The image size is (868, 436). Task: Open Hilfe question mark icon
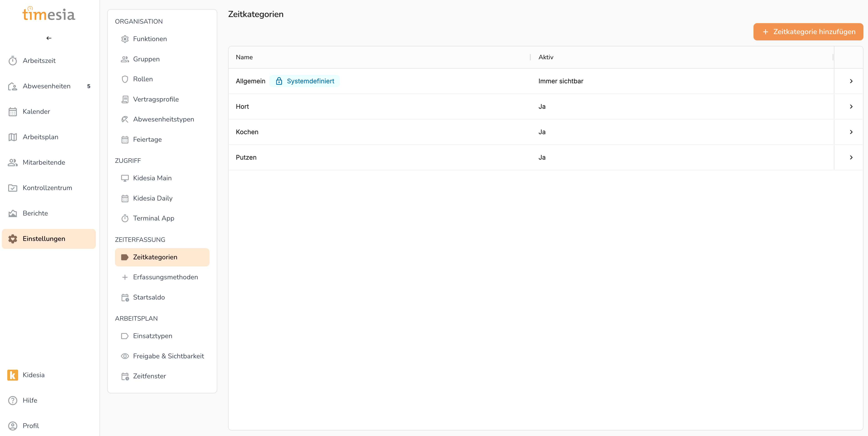[13, 400]
